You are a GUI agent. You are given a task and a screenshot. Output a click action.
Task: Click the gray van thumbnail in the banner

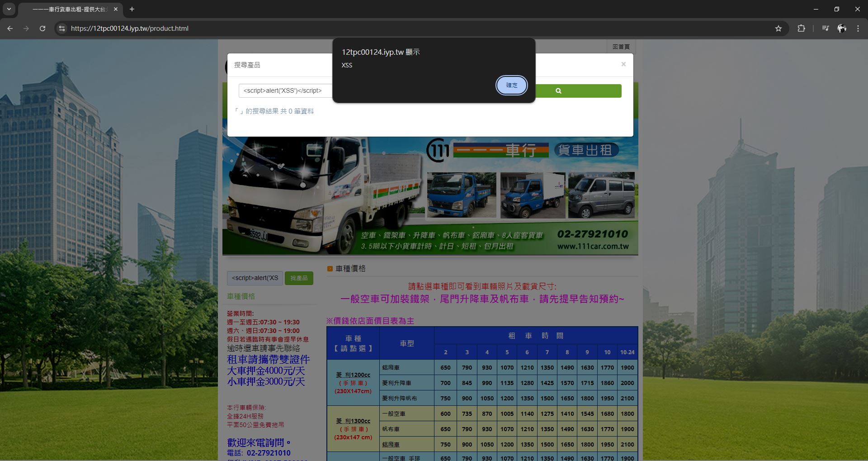point(601,195)
